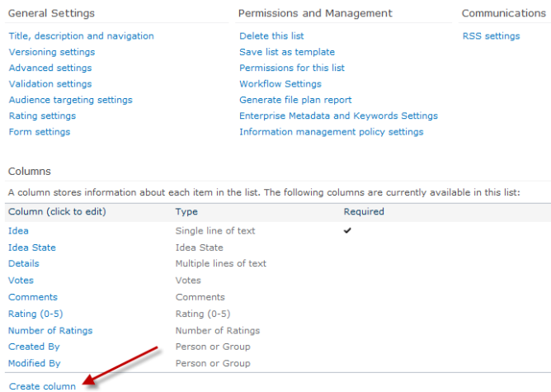This screenshot has width=551, height=392.
Task: Open Enterprise Metadata and Keywords Settings
Action: point(338,116)
